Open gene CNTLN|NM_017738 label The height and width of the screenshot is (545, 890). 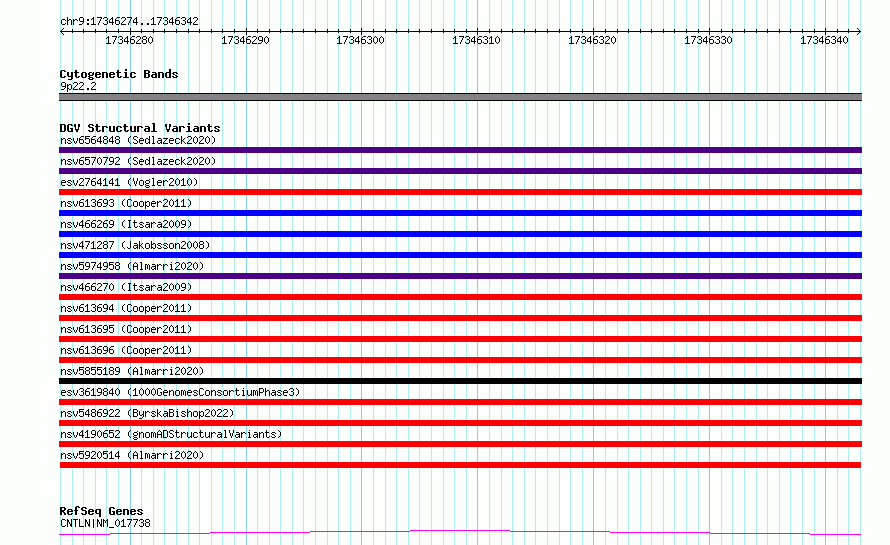tap(105, 523)
